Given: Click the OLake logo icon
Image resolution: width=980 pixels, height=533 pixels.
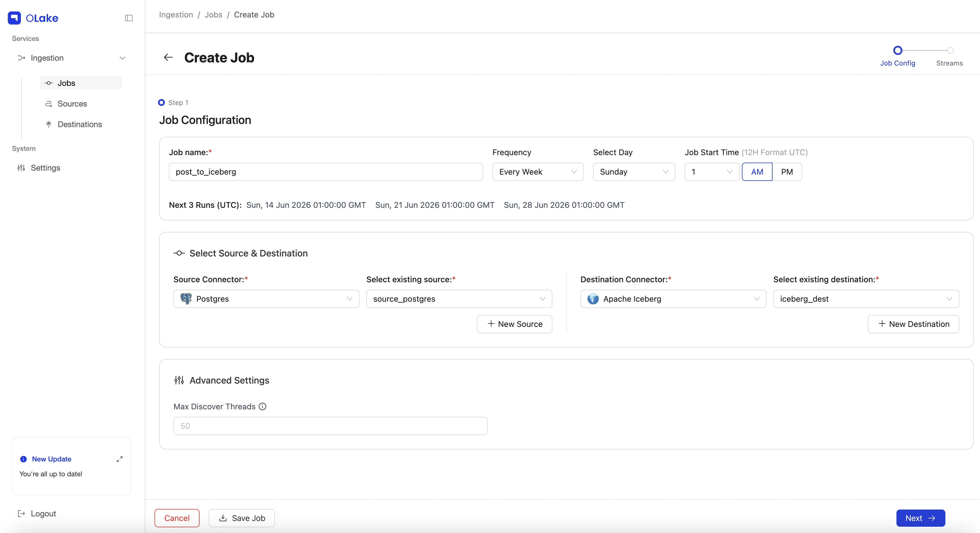Looking at the screenshot, I should tap(15, 18).
